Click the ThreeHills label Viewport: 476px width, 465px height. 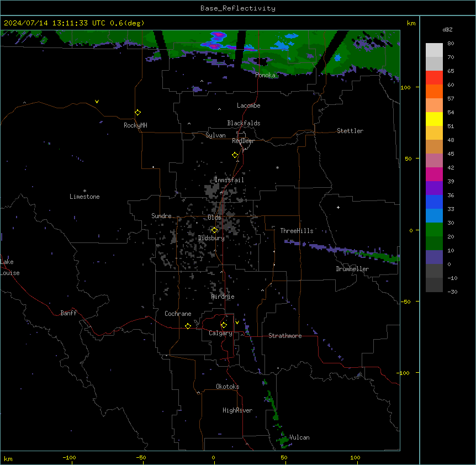pyautogui.click(x=297, y=231)
